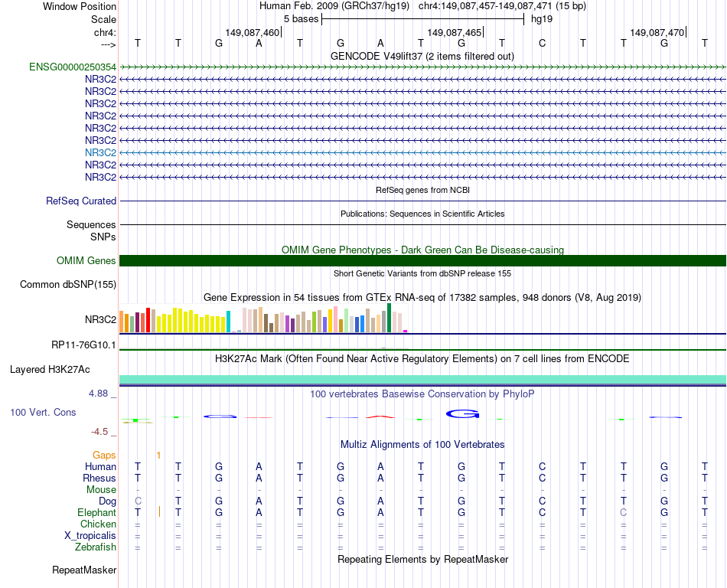Screen dimensions: 727x588
Task: Click the Window Position label
Action: (80, 6)
